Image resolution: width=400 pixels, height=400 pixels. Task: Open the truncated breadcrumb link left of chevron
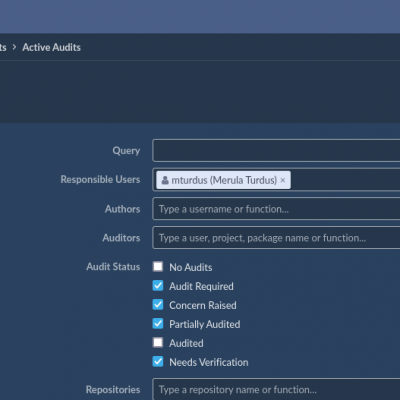[x=3, y=47]
